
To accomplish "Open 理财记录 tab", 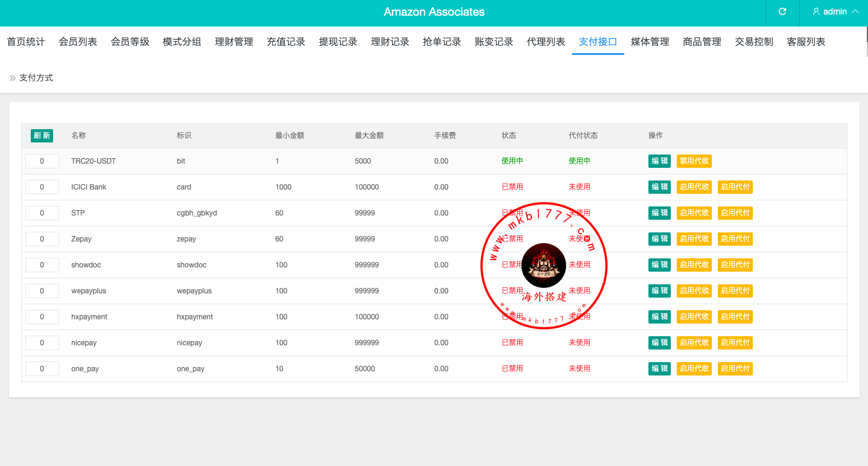I will tap(390, 42).
